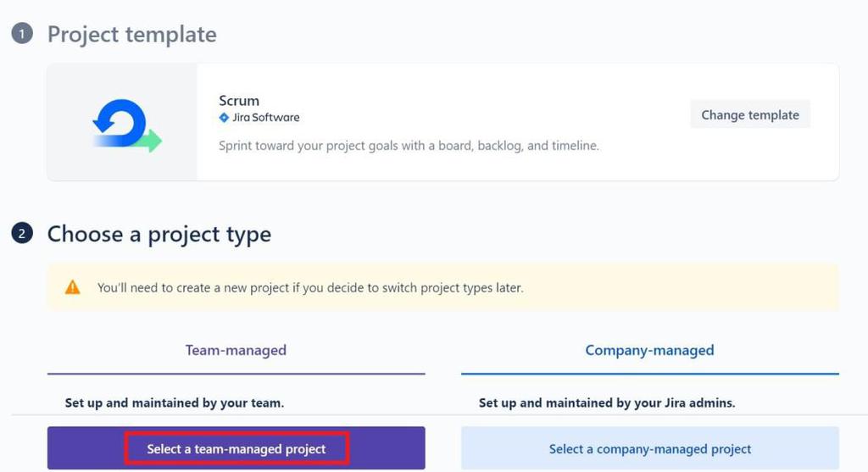Click the Scrum template loop-arrow icon
Image resolution: width=868 pixels, height=472 pixels.
coord(125,124)
